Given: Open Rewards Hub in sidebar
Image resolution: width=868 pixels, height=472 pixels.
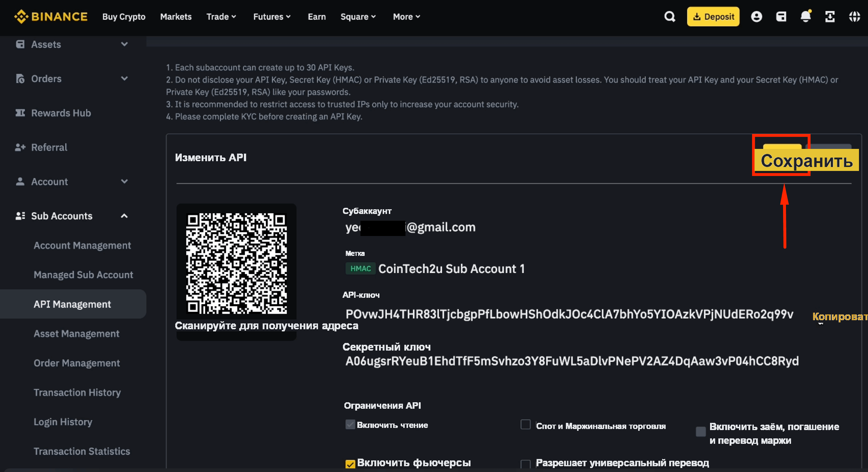Looking at the screenshot, I should pos(61,113).
